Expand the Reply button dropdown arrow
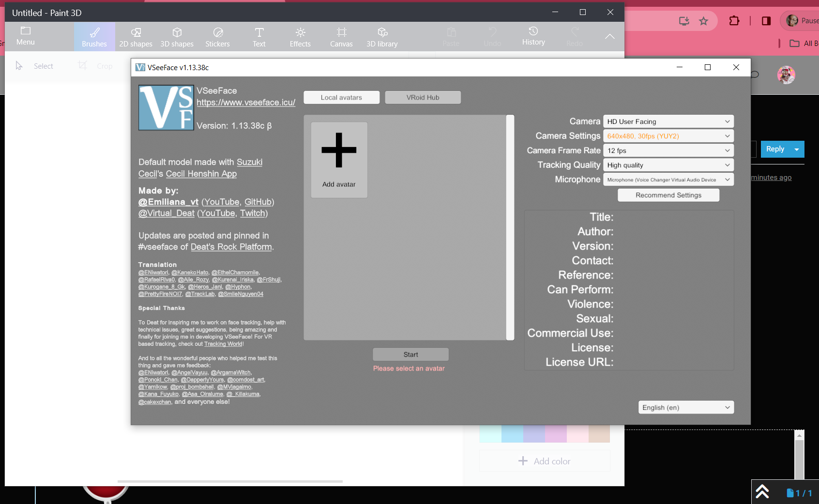The image size is (819, 504). coord(797,149)
